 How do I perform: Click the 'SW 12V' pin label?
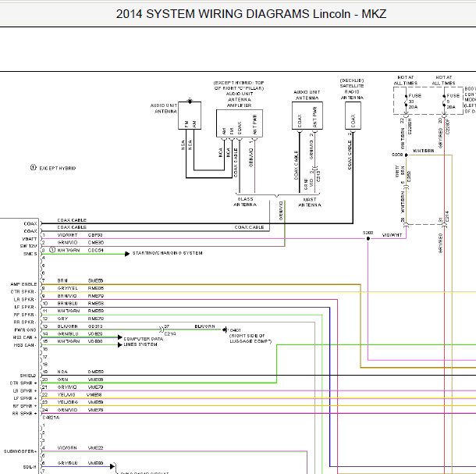[29, 246]
